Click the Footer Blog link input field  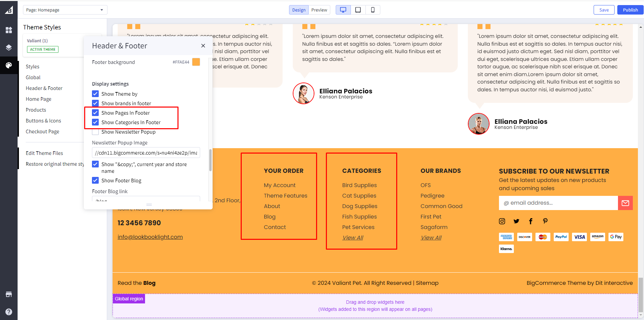pos(146,199)
